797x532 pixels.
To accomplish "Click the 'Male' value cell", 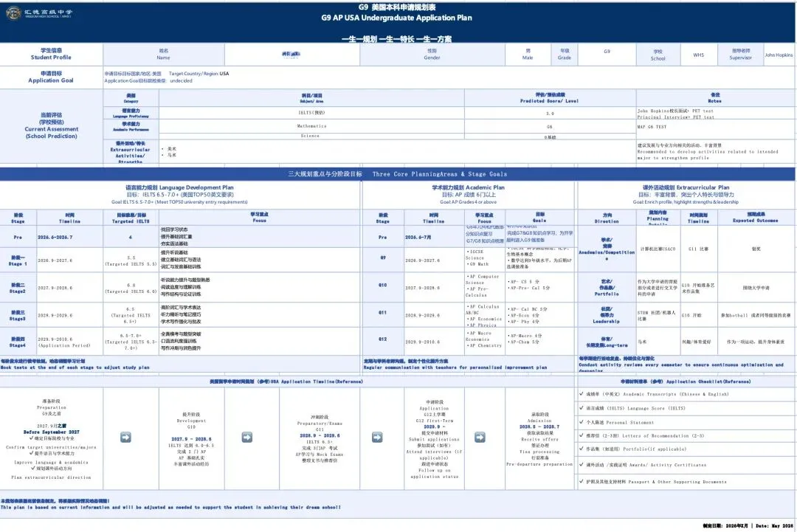I will pos(528,55).
